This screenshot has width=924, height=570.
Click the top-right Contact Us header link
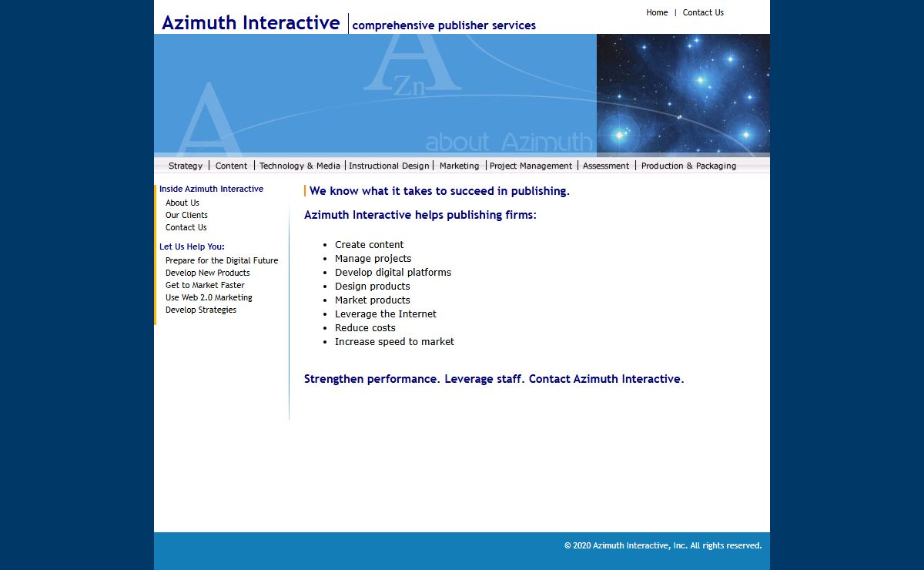click(703, 12)
